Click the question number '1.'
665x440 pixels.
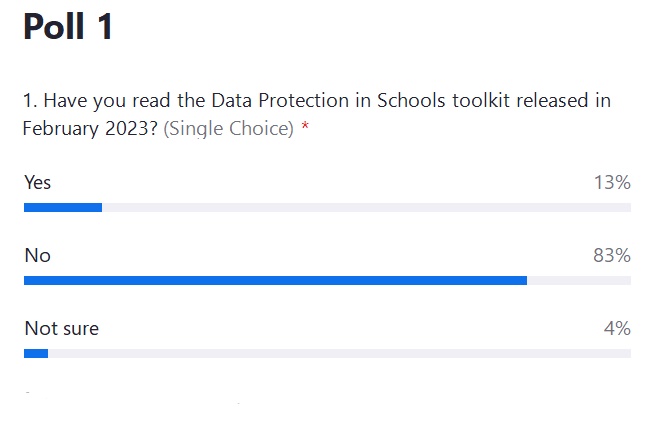pos(31,101)
